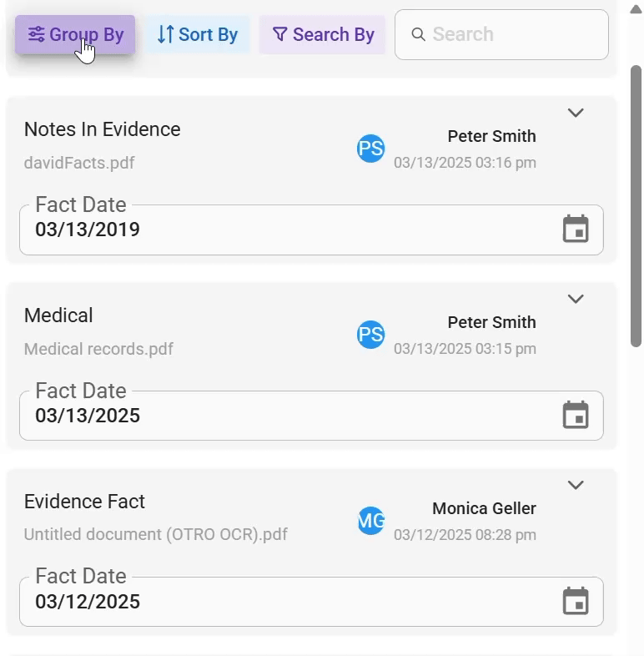Expand the Medical fact card

tap(576, 299)
